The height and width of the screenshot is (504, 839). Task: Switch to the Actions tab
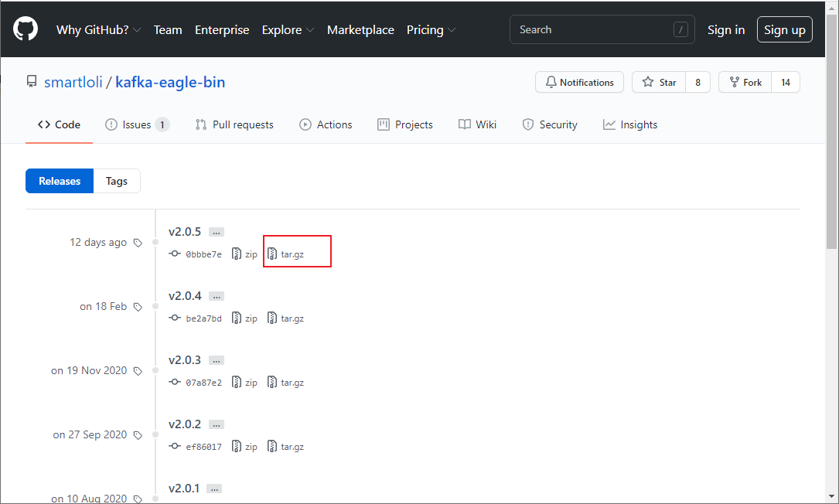[326, 124]
